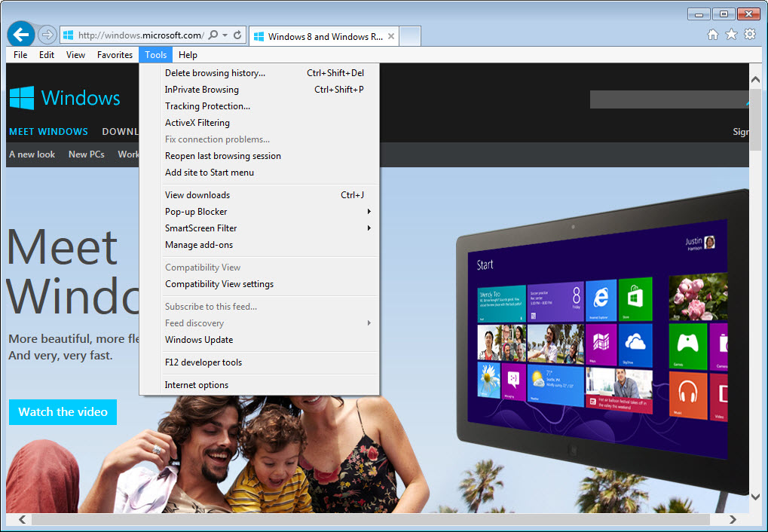Click the orange Music headphones tile
The image size is (768, 532).
point(687,396)
